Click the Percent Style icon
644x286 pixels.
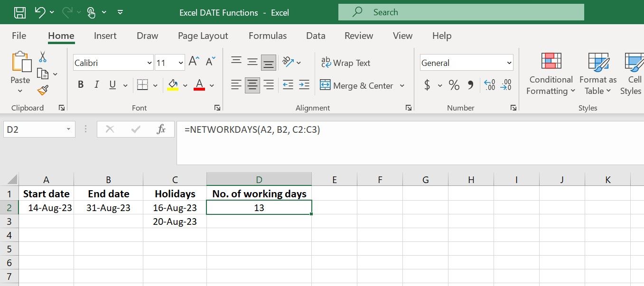[x=454, y=84]
